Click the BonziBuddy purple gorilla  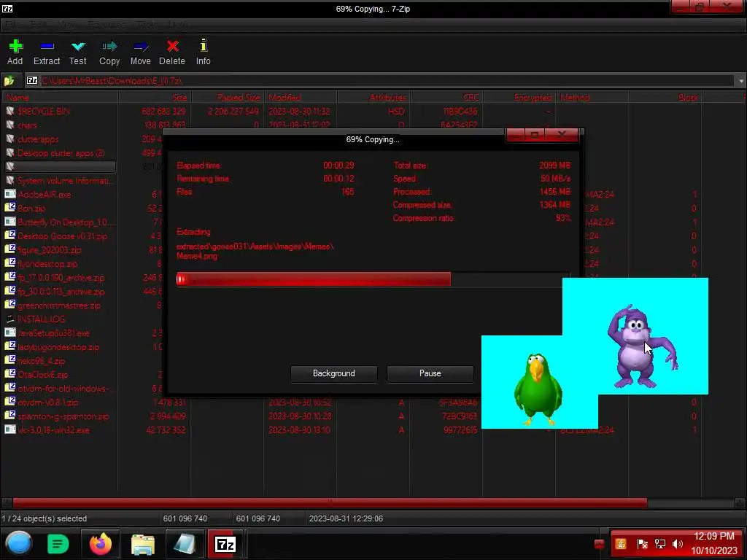coord(641,346)
